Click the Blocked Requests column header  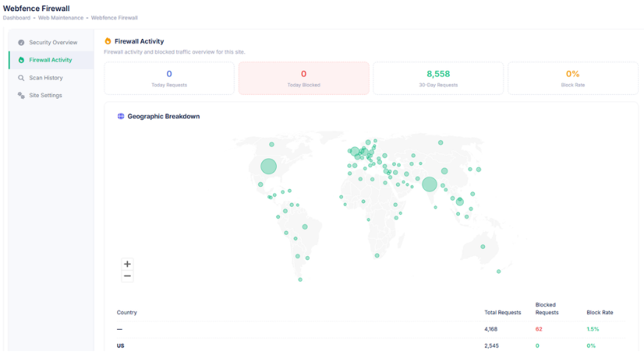pos(547,309)
